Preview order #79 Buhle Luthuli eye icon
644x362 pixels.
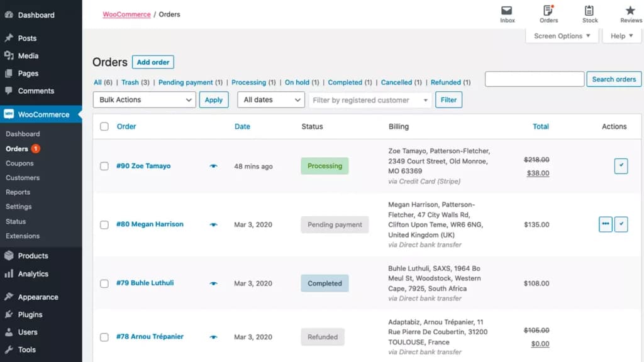[213, 283]
